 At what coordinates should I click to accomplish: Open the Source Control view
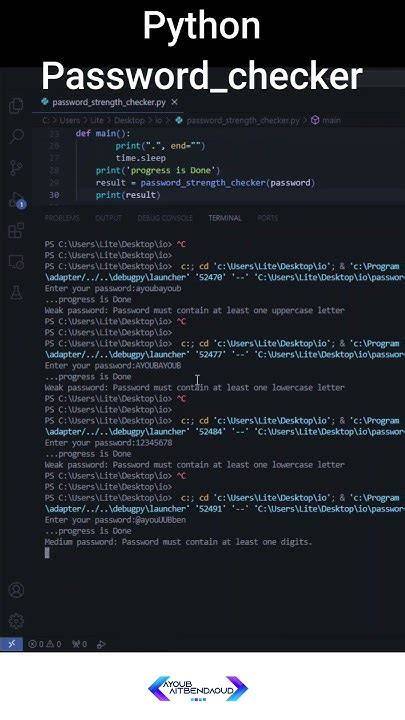tap(16, 168)
